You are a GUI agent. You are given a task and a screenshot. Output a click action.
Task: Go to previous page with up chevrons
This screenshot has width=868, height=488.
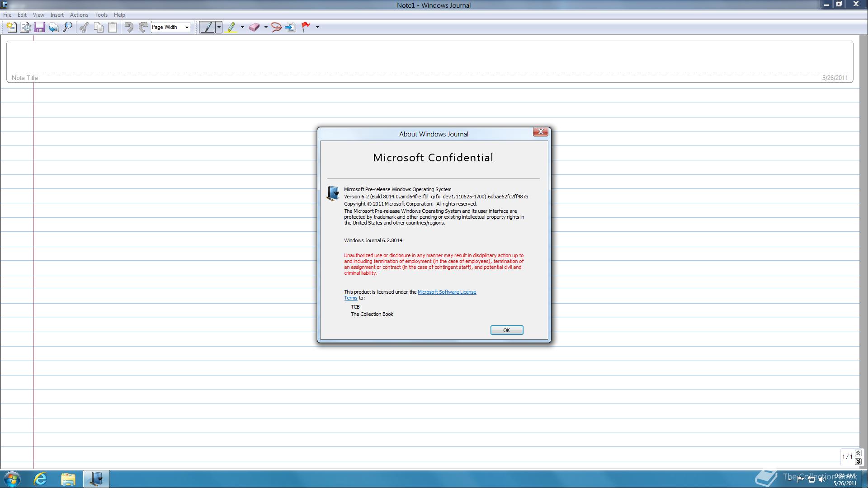coord(858,453)
